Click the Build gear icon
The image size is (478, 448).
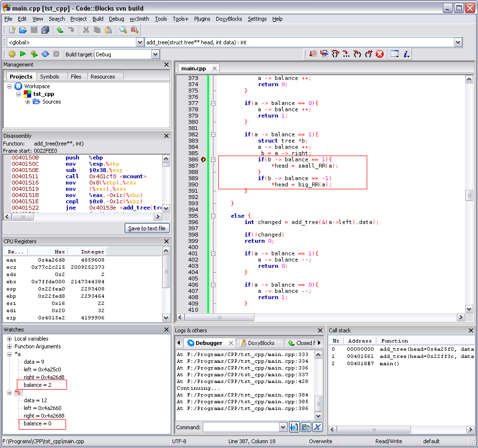[12, 54]
